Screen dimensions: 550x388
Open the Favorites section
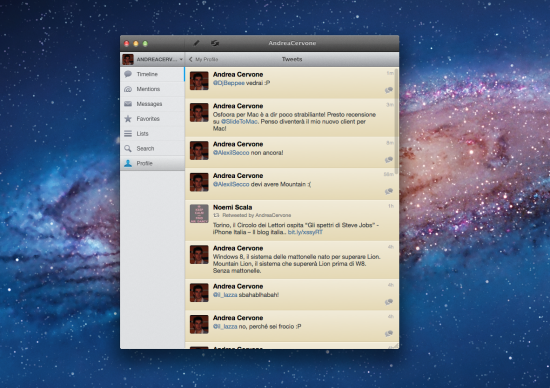click(152, 119)
